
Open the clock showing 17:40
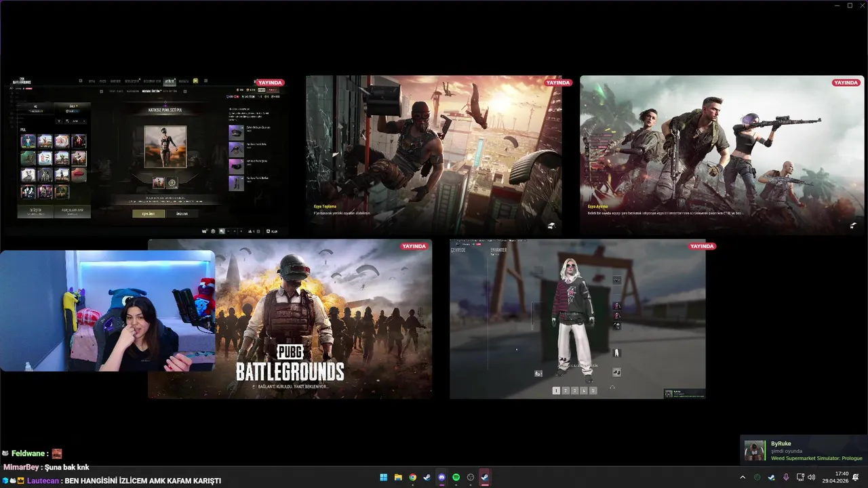coord(835,477)
